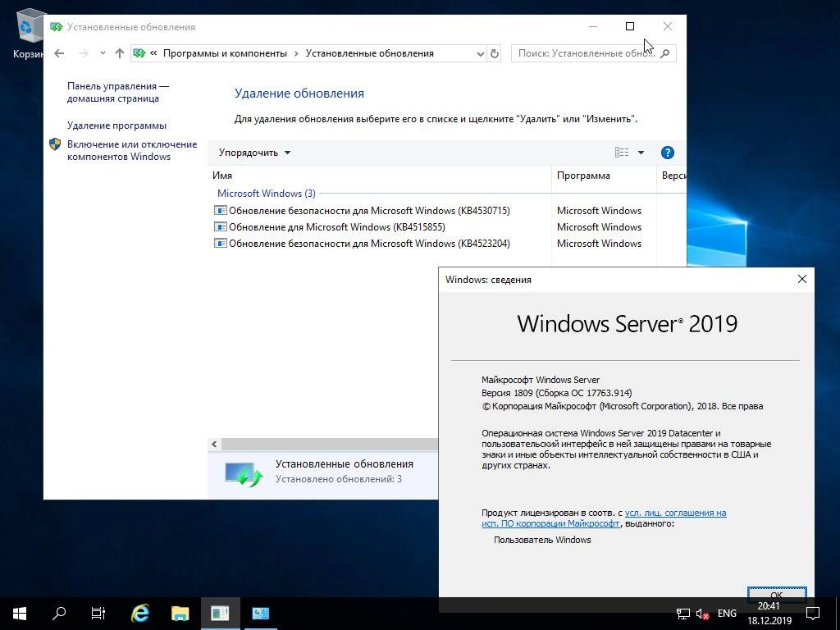Sort by 'Имя' column header
840x630 pixels.
[x=379, y=176]
